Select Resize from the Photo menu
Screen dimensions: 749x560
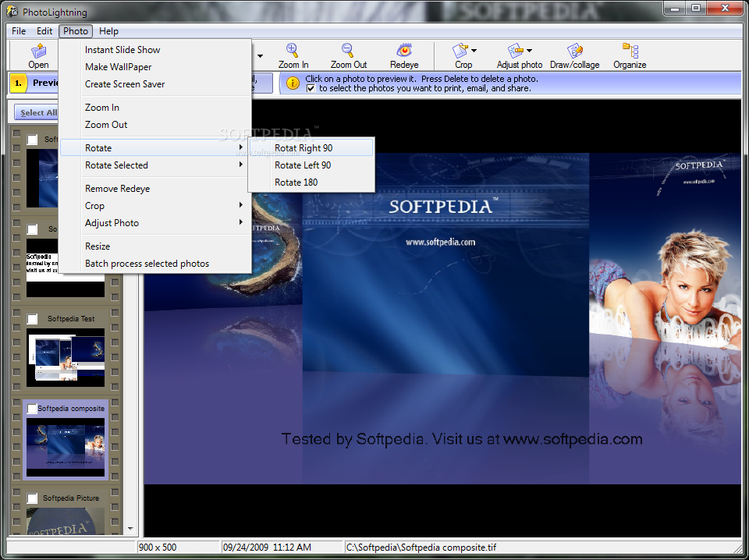tap(155, 246)
